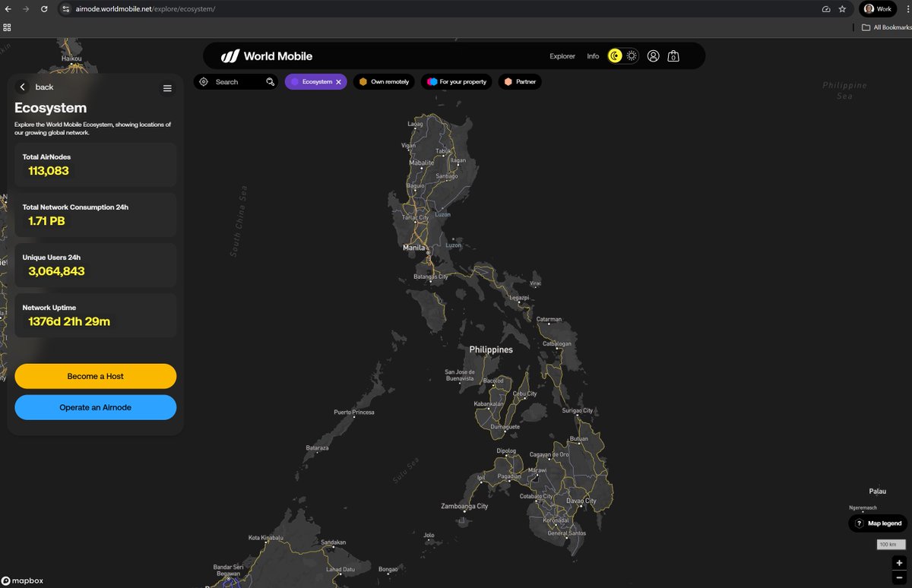Screen dimensions: 912x588
Task: Click the browser address bar URL
Action: tap(145, 9)
